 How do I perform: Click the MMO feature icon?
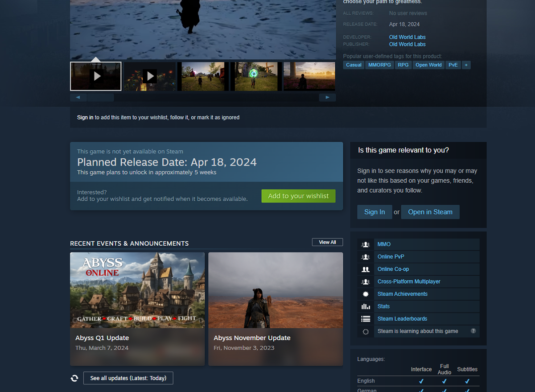(x=366, y=244)
